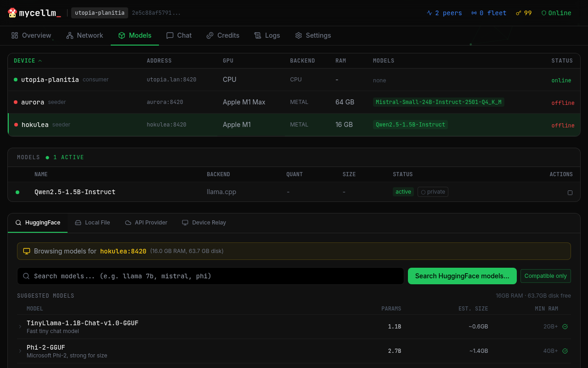
Task: Click the Credits link icon
Action: click(210, 35)
